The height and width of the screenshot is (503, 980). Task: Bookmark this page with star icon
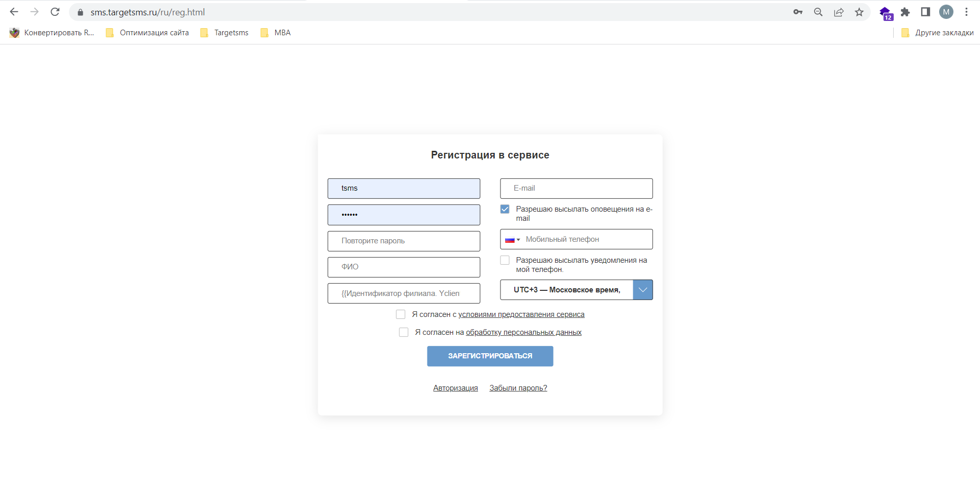[x=859, y=12]
